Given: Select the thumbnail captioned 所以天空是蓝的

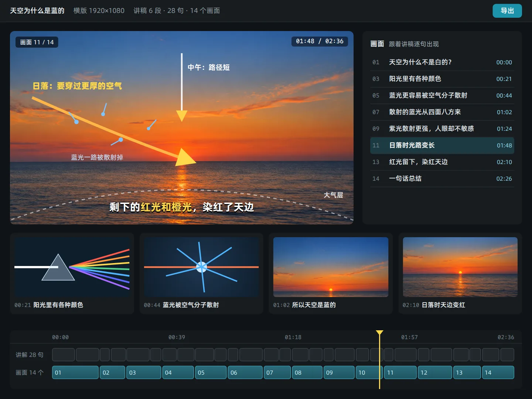Looking at the screenshot, I should click(331, 273).
